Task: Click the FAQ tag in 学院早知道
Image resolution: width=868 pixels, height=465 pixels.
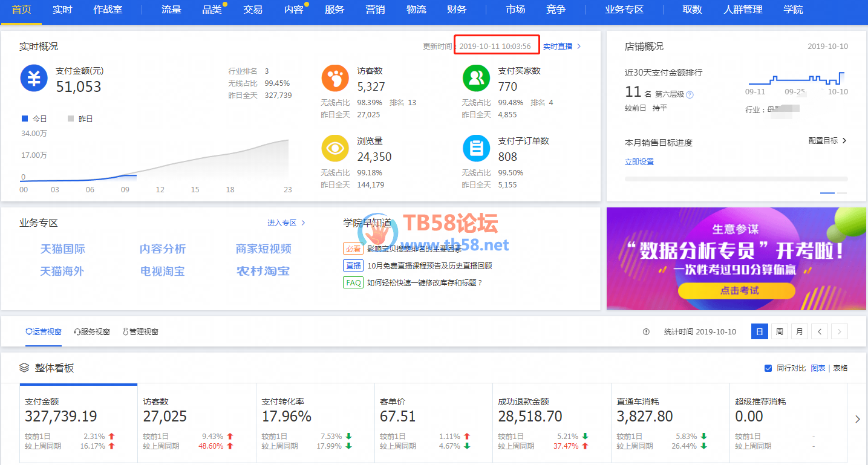Action: point(353,282)
